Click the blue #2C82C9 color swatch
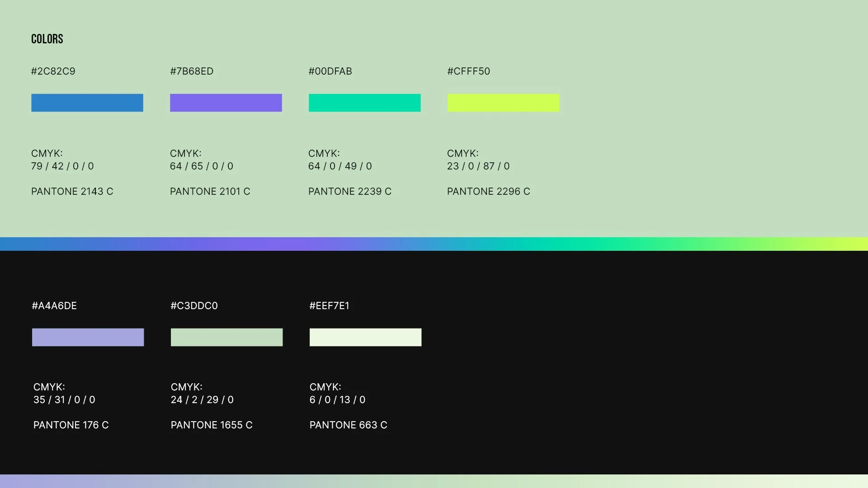The height and width of the screenshot is (488, 868). [87, 103]
